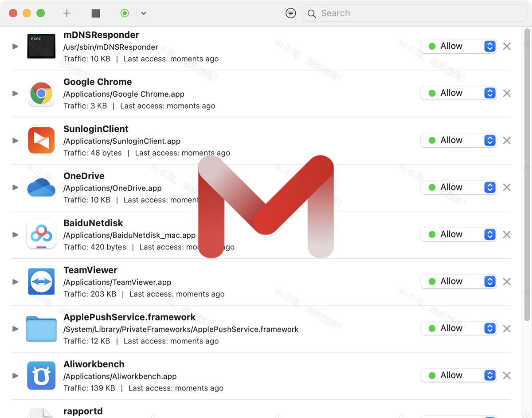The image size is (532, 418).
Task: Add a new rule with the plus button
Action: [x=66, y=13]
